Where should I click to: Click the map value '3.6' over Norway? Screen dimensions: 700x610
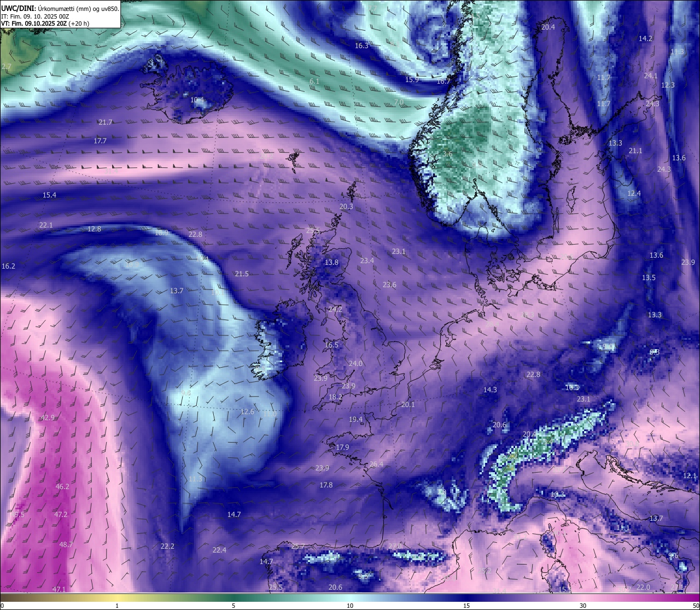[447, 154]
